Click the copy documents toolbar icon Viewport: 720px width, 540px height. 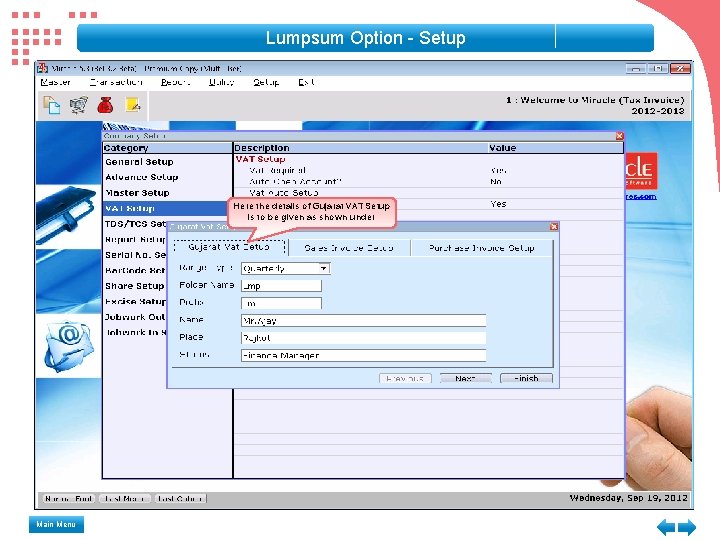pos(51,105)
